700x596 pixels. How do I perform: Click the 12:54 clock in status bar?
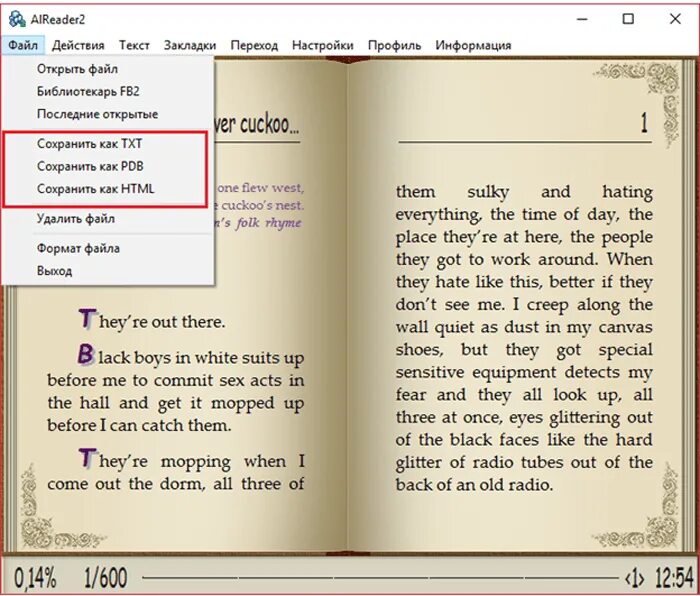click(674, 578)
